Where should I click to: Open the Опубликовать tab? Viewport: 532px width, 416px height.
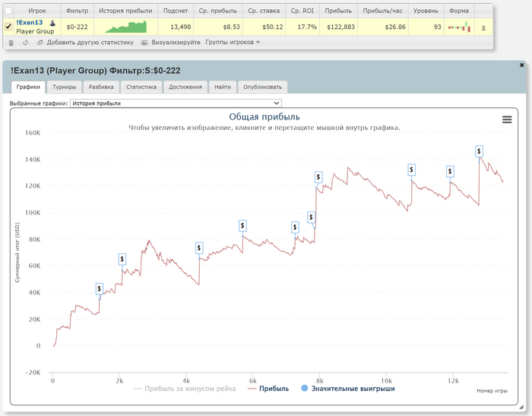263,87
